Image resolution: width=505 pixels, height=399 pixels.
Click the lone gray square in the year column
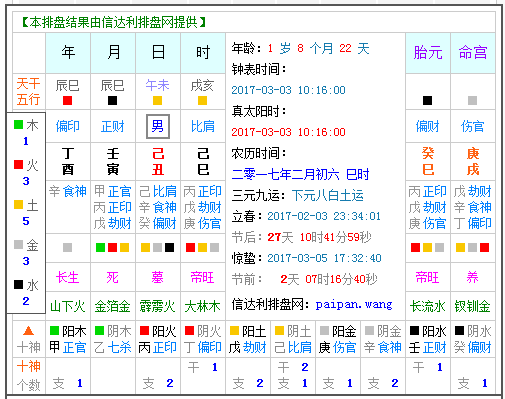(67, 247)
